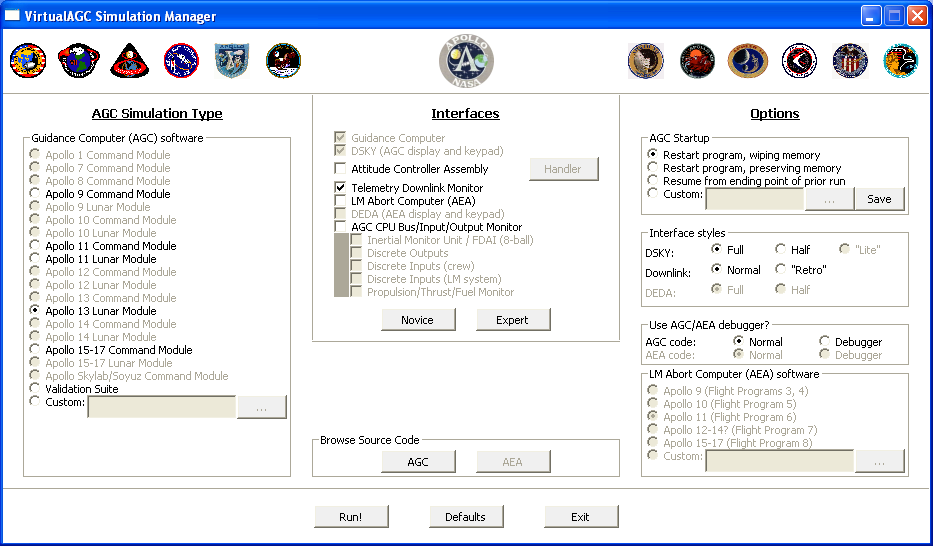Click "Propulsion/Thrust/Fuel Monitor" label
The image size is (933, 546).
pos(440,292)
